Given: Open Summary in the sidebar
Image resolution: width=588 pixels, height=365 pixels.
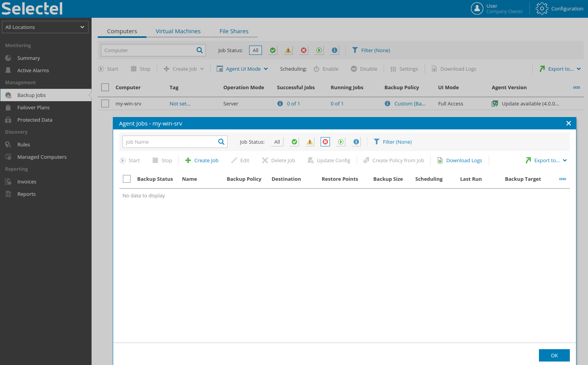Looking at the screenshot, I should pos(46,58).
